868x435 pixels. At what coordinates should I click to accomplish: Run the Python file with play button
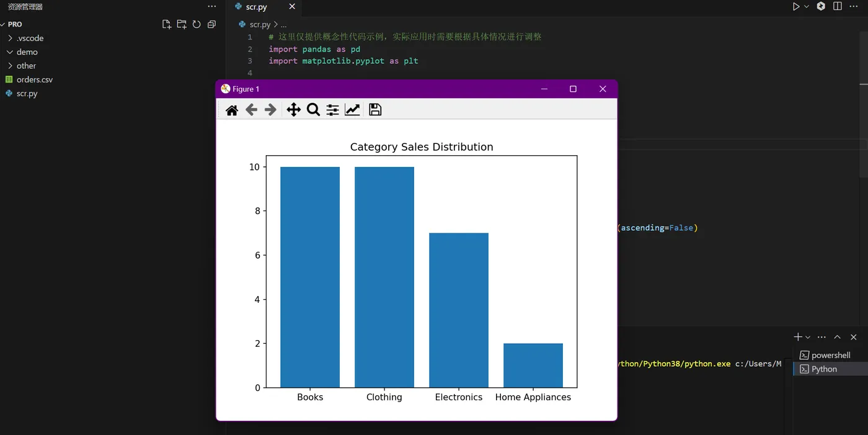pyautogui.click(x=796, y=7)
